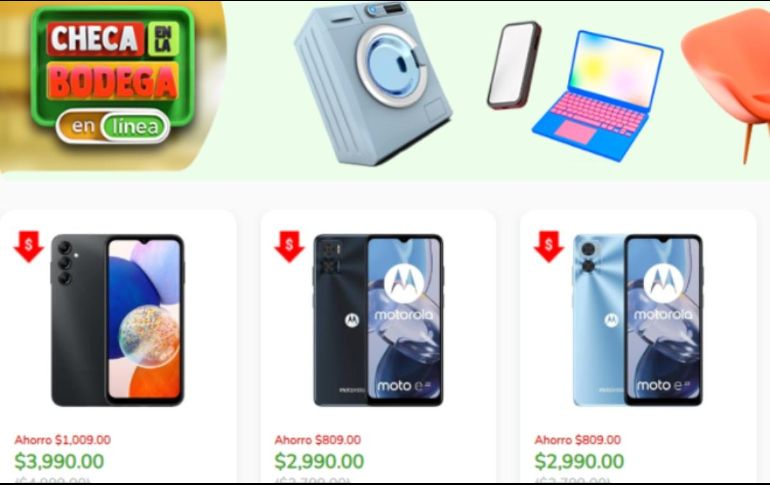Click the $3,990.00 price of the Samsung
Image resolution: width=770 pixels, height=485 pixels.
point(59,461)
